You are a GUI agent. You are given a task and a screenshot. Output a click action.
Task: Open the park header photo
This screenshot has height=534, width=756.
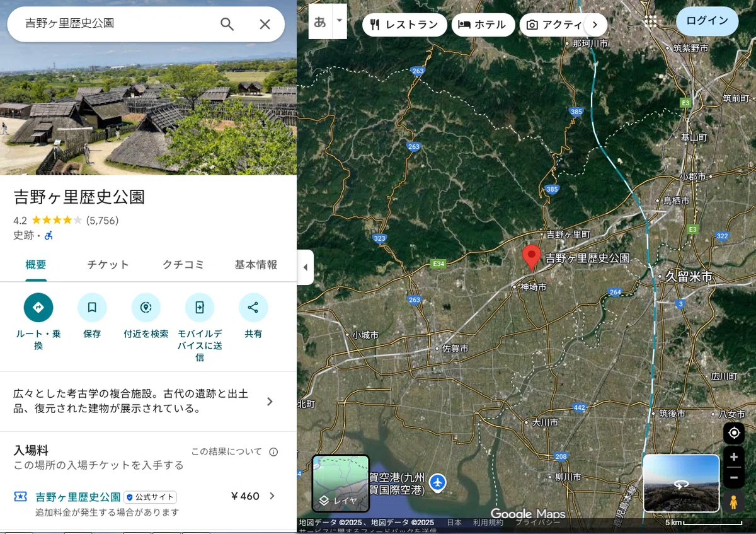pyautogui.click(x=148, y=108)
